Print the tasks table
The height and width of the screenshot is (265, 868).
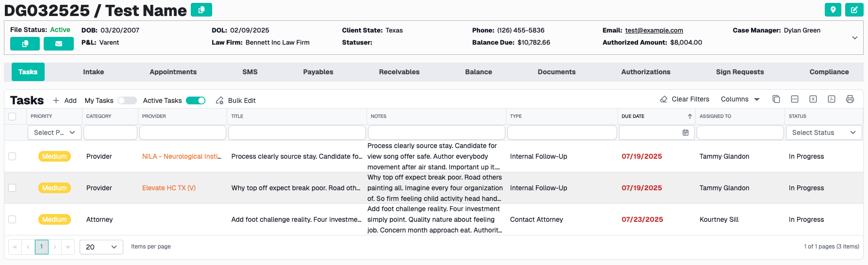coord(850,99)
